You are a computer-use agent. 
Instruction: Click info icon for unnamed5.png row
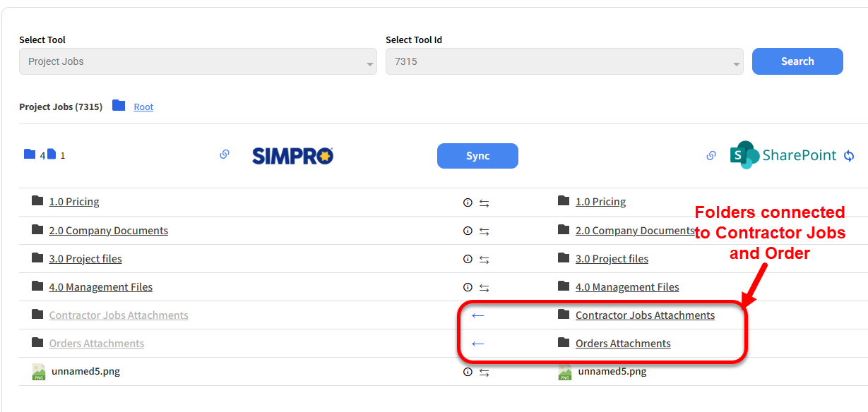click(468, 372)
